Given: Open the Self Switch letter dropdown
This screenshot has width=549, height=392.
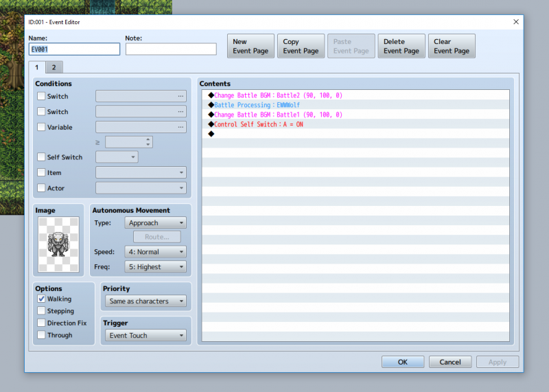Looking at the screenshot, I should click(117, 157).
